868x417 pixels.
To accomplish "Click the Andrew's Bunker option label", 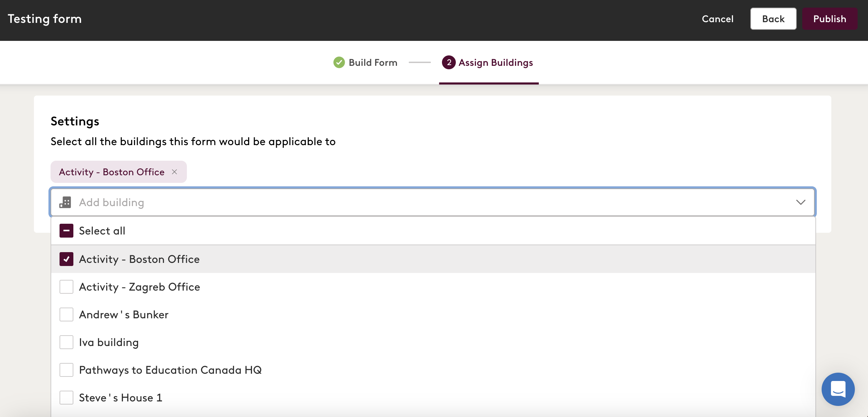I will [124, 314].
